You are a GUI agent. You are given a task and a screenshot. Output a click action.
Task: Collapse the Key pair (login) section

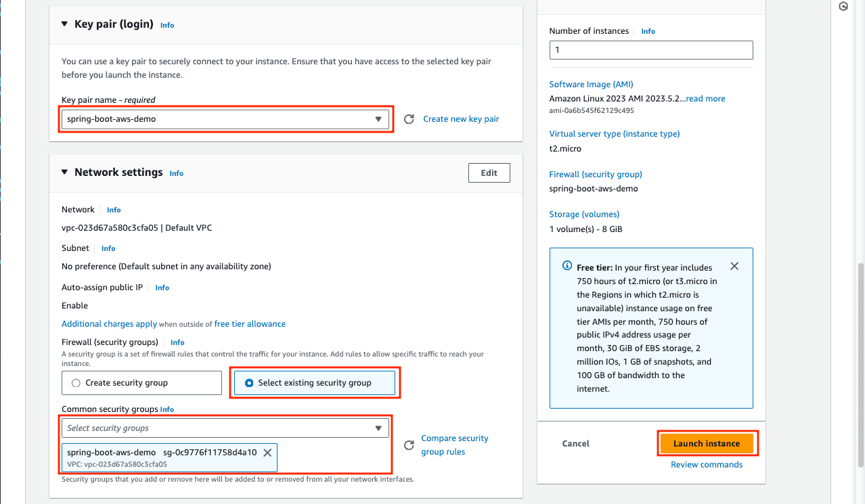[x=65, y=24]
